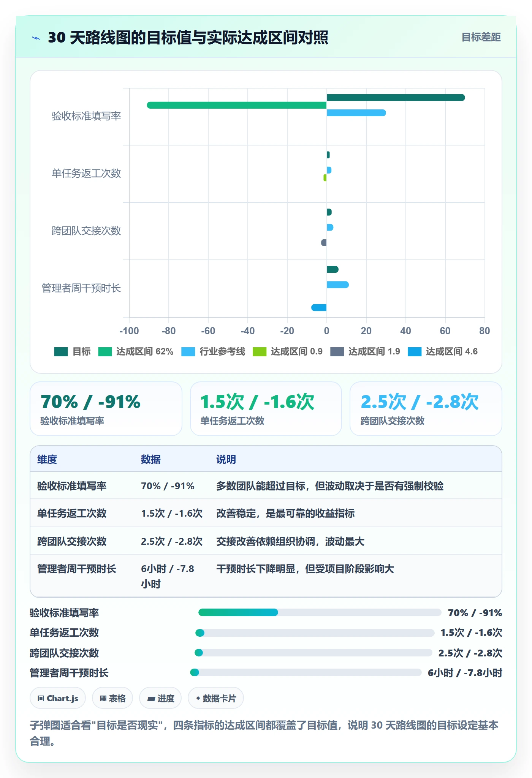Toggle the 达成区间 1.9 legend item
Viewport: 532px width, 778px height.
pyautogui.click(x=365, y=352)
